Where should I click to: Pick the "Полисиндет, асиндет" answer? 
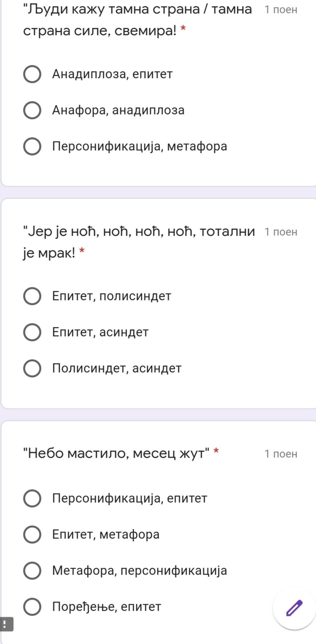[x=32, y=368]
